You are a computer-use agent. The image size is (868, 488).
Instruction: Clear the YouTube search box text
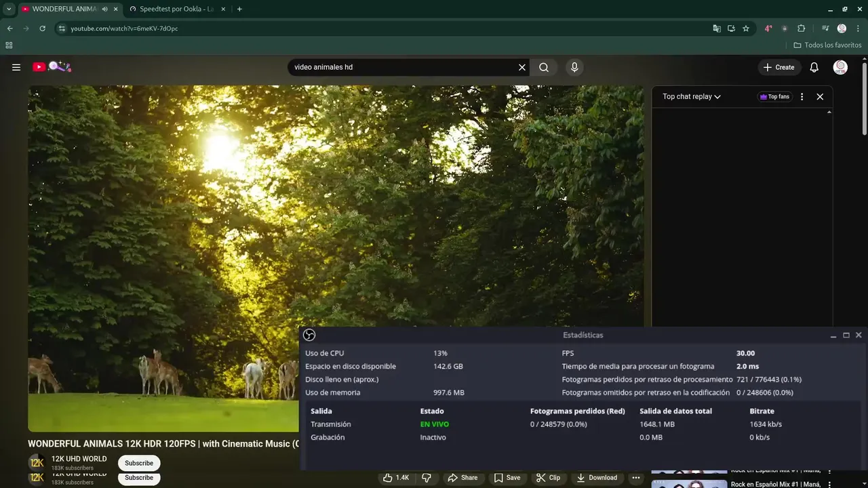click(x=522, y=67)
